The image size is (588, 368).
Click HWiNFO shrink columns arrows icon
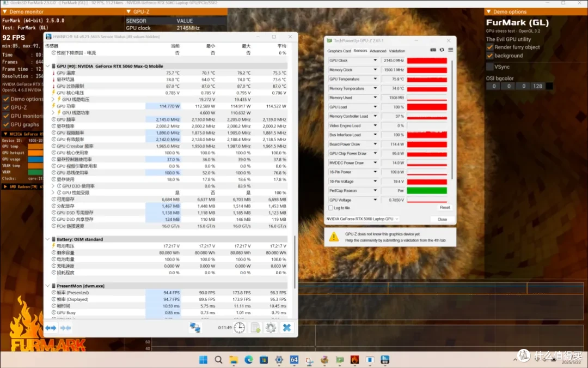point(66,328)
